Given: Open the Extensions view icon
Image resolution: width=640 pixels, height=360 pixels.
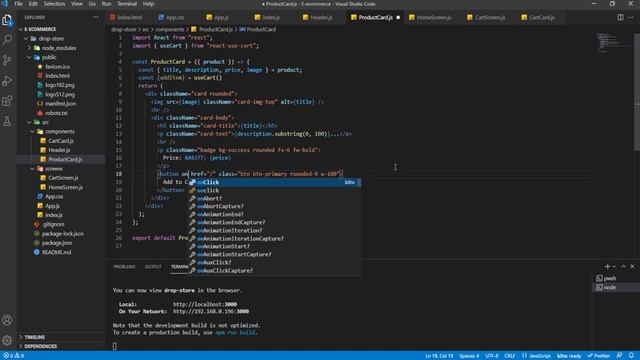Looking at the screenshot, I should pos(7,101).
